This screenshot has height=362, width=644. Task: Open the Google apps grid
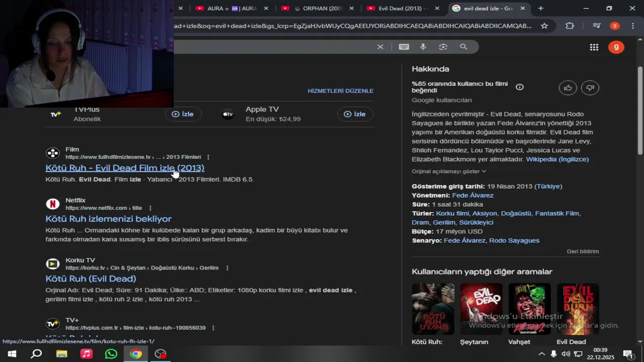coord(594,47)
